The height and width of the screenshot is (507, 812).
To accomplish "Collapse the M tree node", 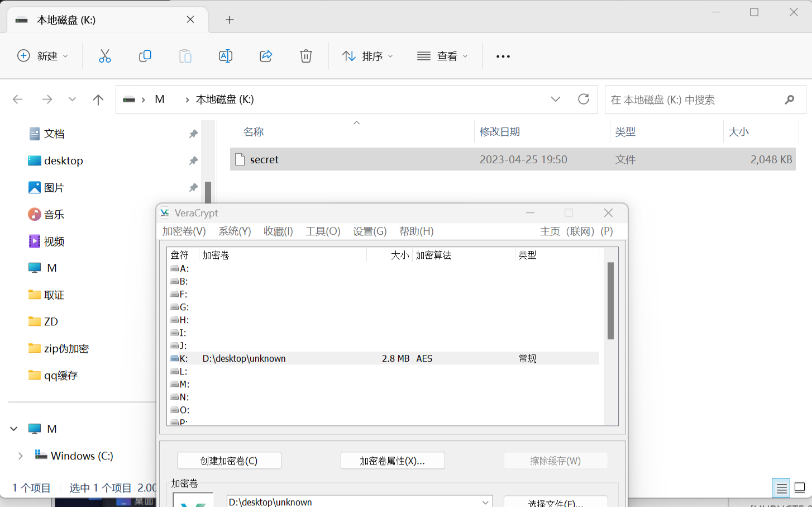I will click(14, 429).
